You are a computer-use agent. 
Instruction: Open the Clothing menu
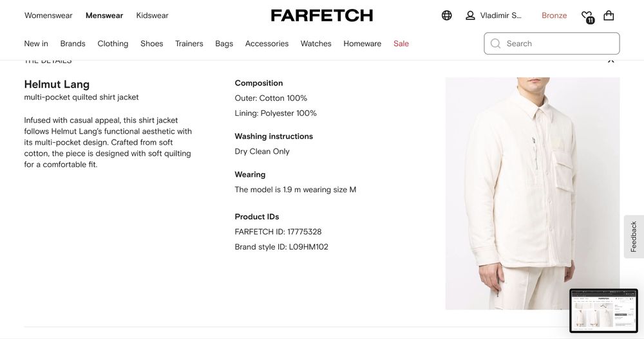point(113,44)
